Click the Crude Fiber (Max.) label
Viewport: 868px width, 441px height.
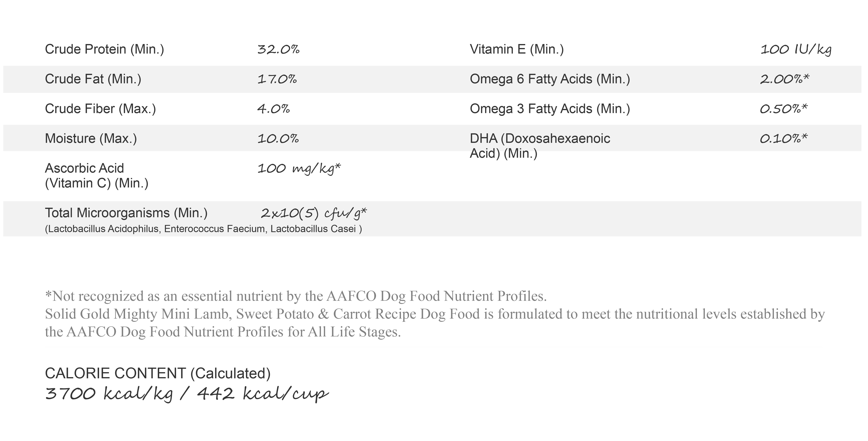click(100, 109)
